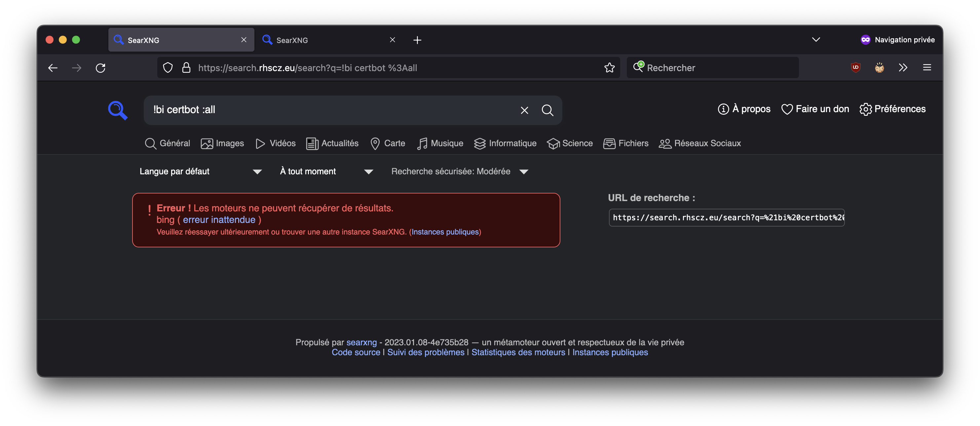Open the Préférences page

point(892,109)
